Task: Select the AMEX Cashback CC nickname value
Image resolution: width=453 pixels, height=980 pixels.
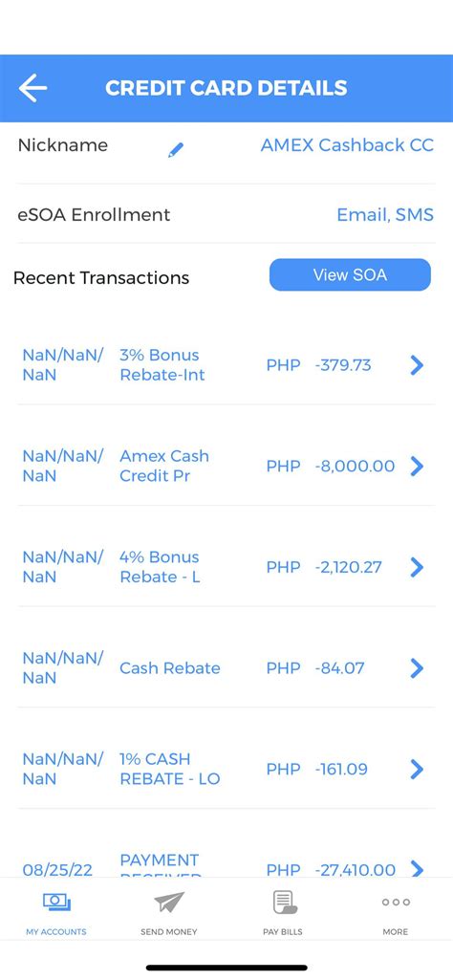Action: click(x=347, y=145)
